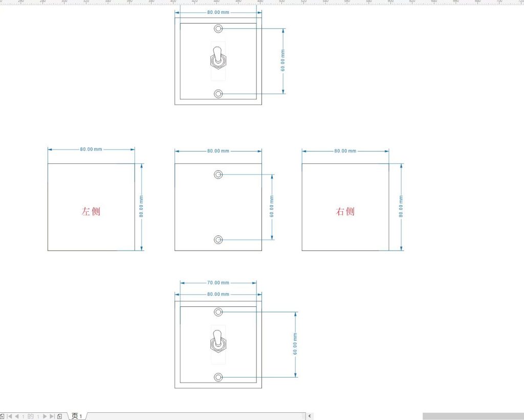Select the 70.00 mm dimension label
The width and height of the screenshot is (524, 420).
pos(218,282)
